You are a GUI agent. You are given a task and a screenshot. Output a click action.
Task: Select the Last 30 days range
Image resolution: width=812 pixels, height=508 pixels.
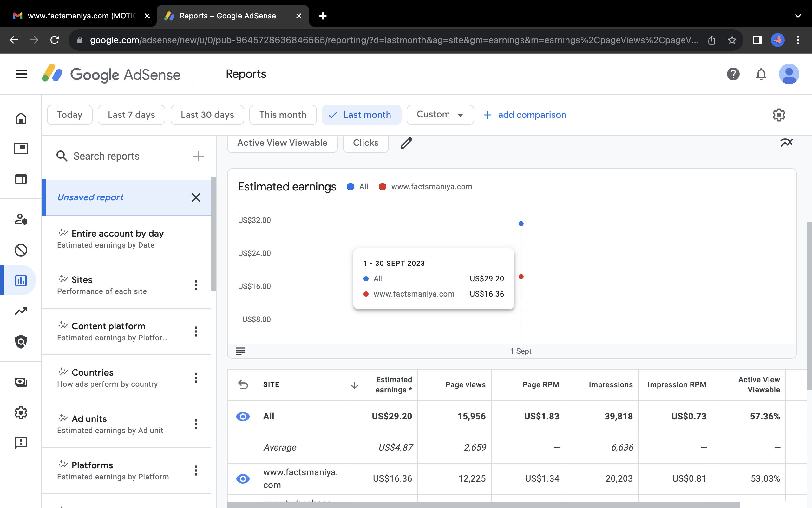click(x=207, y=115)
